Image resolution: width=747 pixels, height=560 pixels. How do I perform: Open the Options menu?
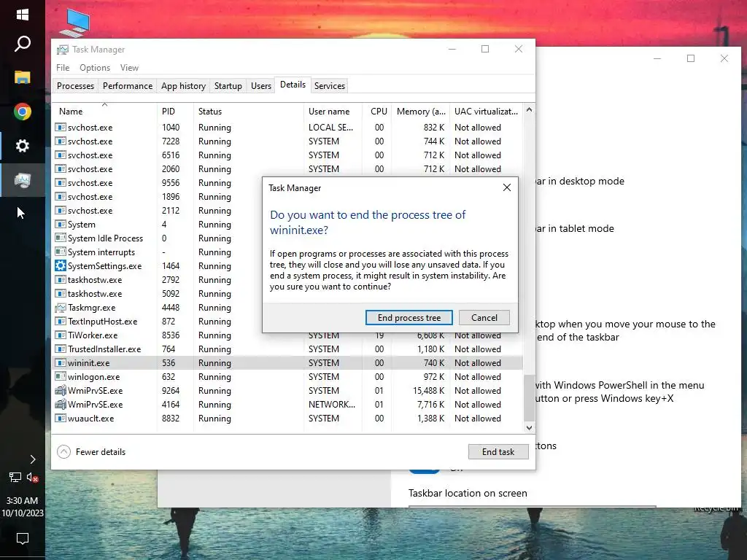[x=95, y=68]
